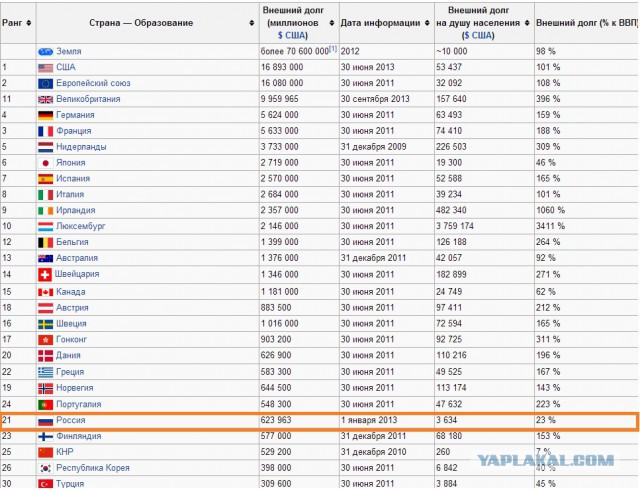Click the Россия flag icon
640x490 pixels.
pyautogui.click(x=45, y=421)
